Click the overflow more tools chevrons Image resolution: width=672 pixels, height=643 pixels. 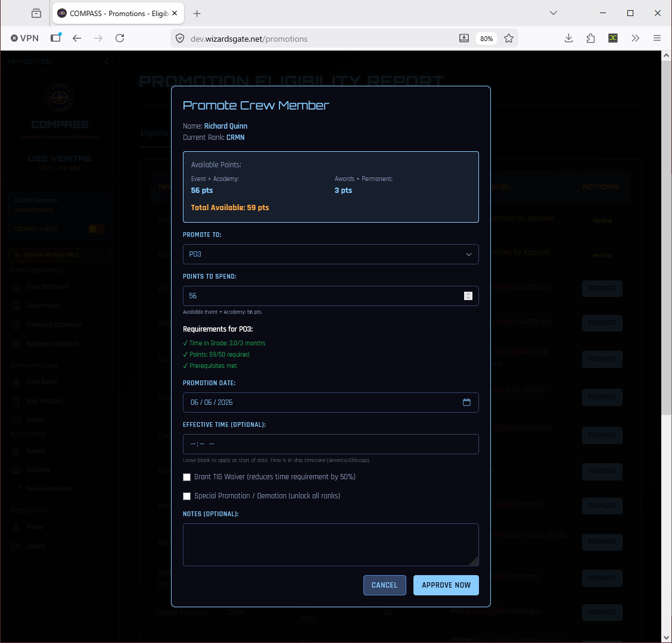tap(635, 38)
